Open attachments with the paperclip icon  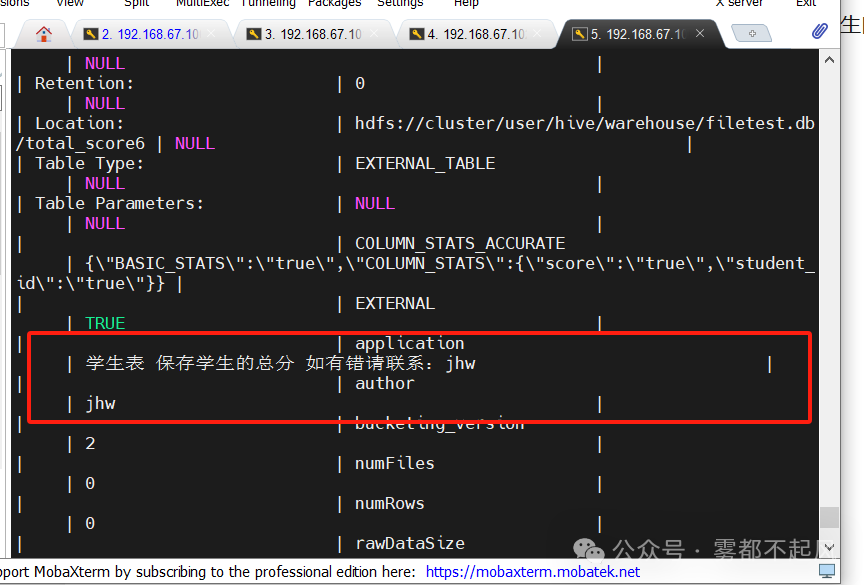click(819, 30)
